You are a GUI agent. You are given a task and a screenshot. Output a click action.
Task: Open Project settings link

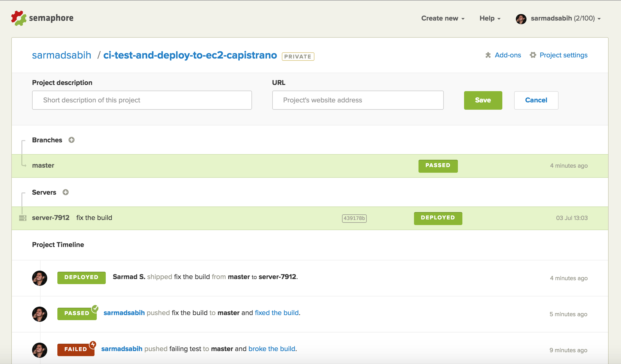click(x=563, y=55)
